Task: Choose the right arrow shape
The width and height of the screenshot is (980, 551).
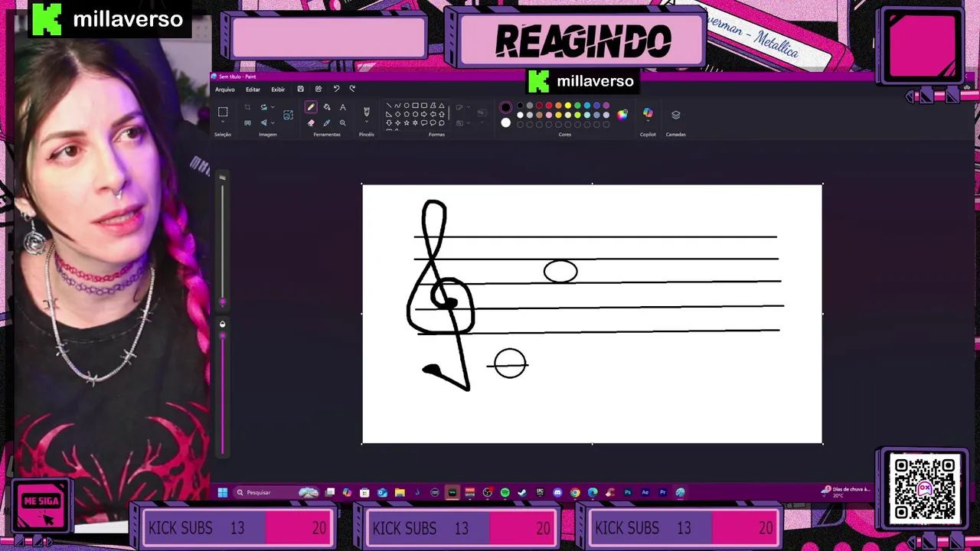Action: click(x=424, y=114)
